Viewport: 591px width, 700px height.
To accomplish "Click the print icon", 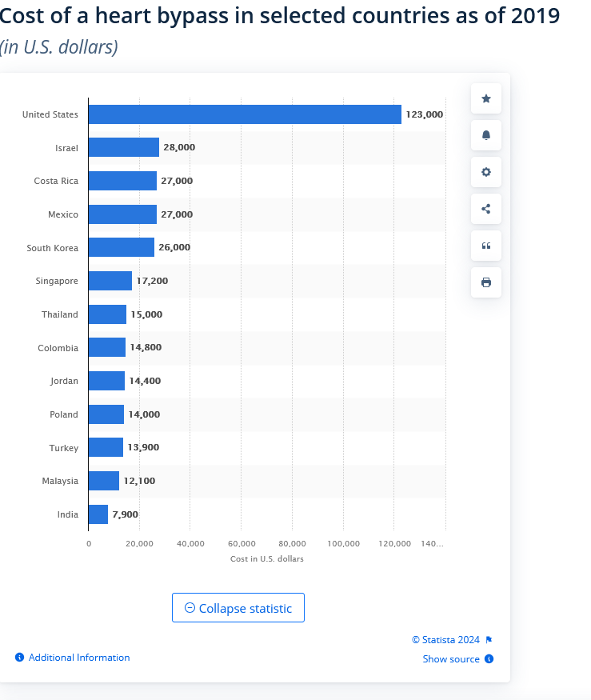I will click(486, 282).
